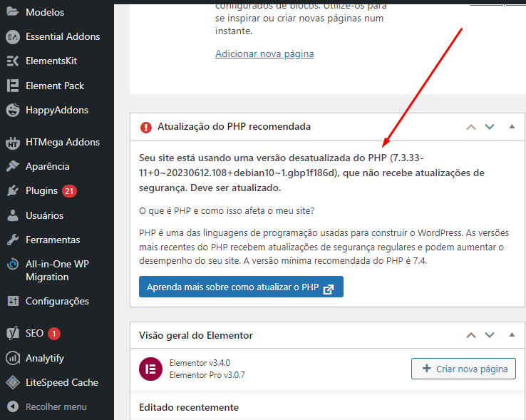
Task: Click the All-in-One WP Migration icon
Action: (x=13, y=265)
